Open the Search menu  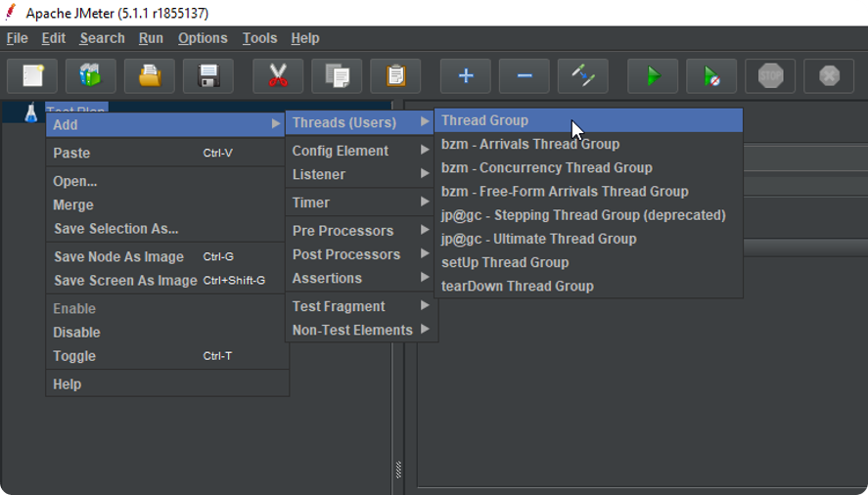click(x=102, y=38)
